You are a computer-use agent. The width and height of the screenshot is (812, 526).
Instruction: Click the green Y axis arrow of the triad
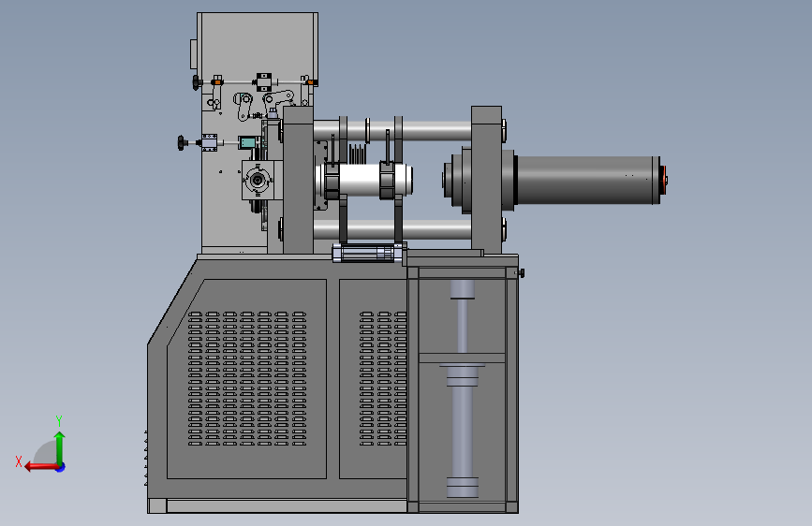click(60, 447)
